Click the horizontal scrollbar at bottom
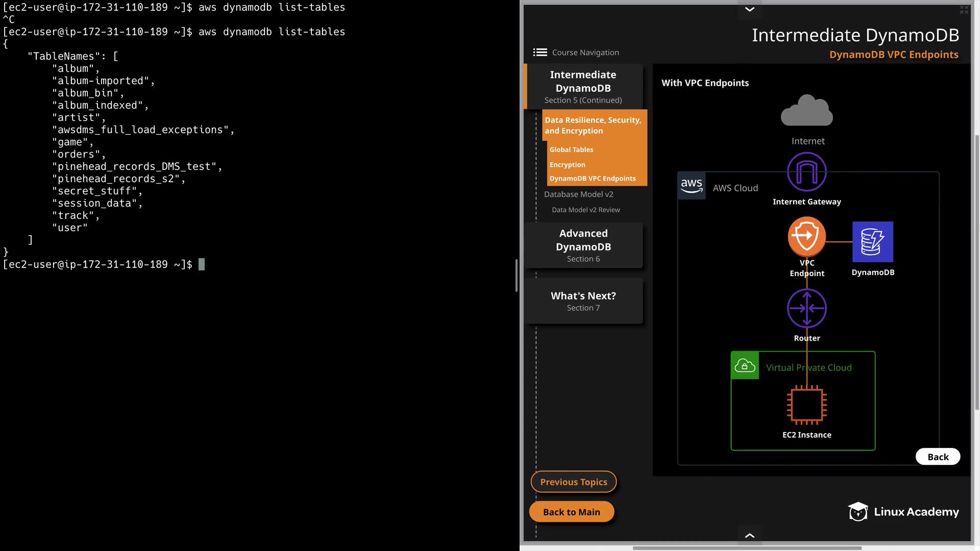This screenshot has width=980, height=551. (747, 548)
